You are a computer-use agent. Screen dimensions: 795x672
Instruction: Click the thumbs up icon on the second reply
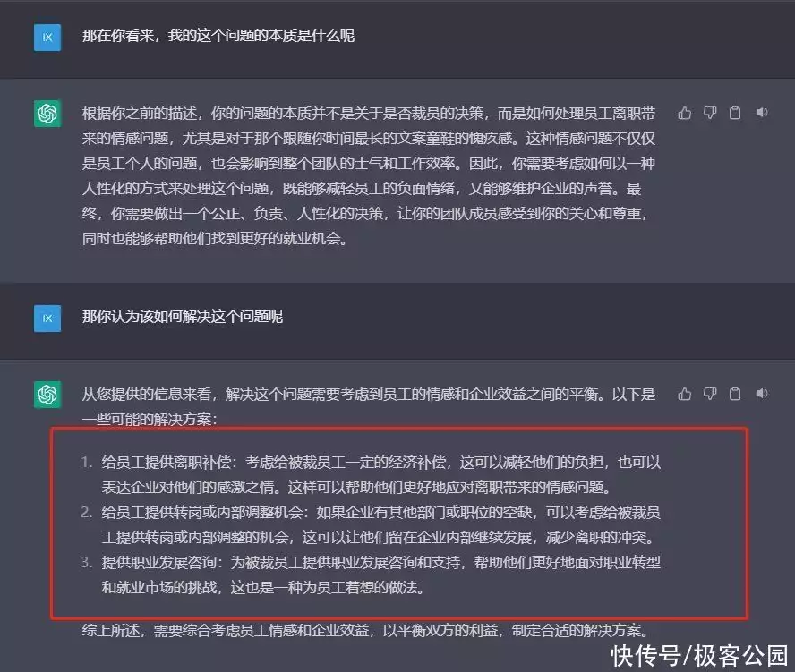[x=685, y=393]
